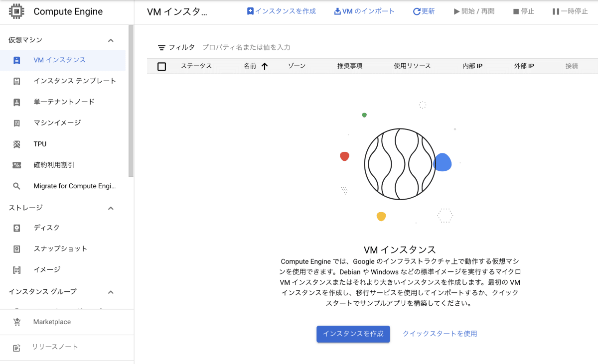
Task: Click the 更新 refresh button
Action: point(424,11)
